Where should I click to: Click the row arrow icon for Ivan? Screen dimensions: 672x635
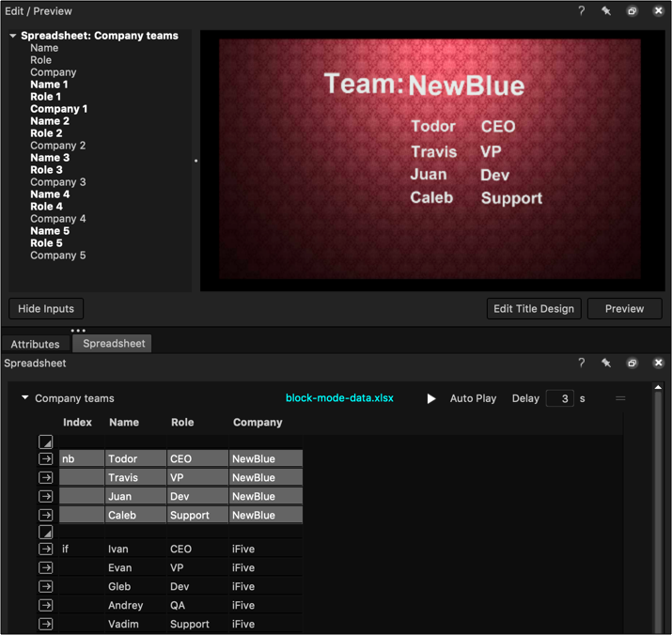[x=45, y=549]
